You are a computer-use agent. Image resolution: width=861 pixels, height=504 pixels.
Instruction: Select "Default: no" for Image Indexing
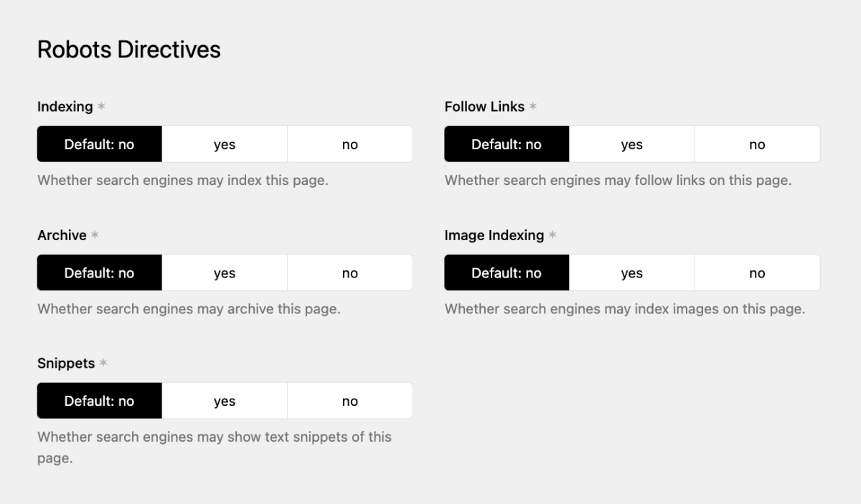[507, 272]
